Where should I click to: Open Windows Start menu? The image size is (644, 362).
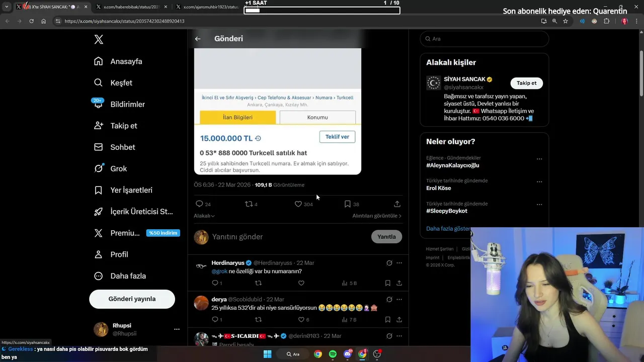267,354
